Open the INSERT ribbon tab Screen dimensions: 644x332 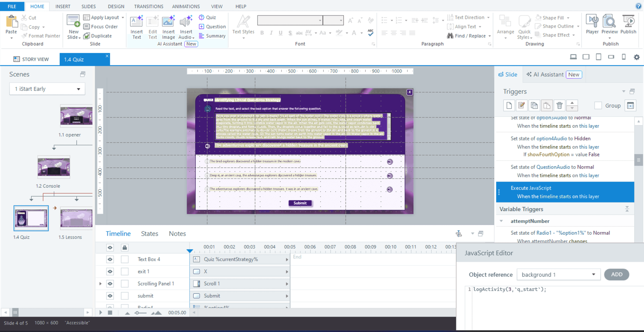(x=63, y=6)
